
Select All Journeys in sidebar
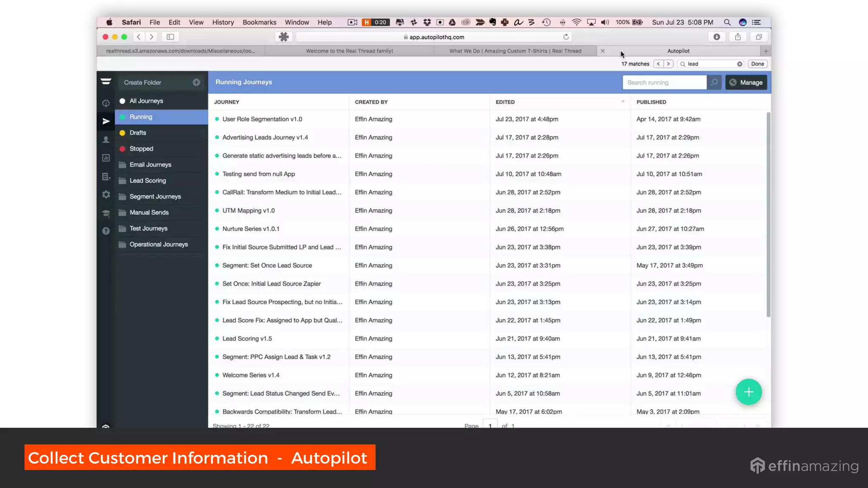[161, 101]
